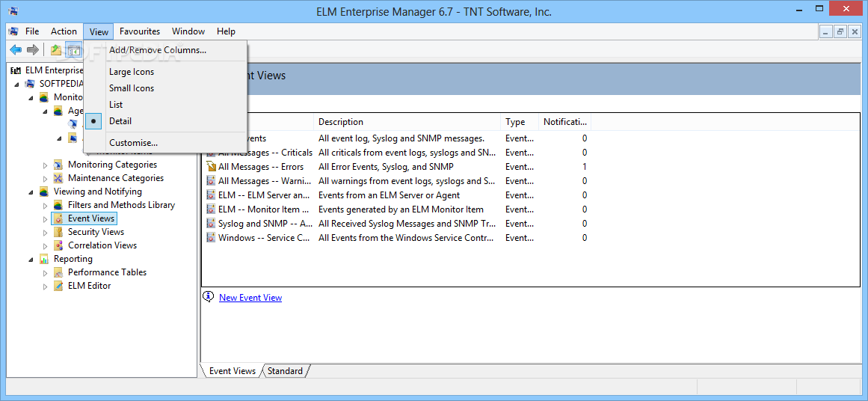Select the Performance Tables tree item

point(108,272)
